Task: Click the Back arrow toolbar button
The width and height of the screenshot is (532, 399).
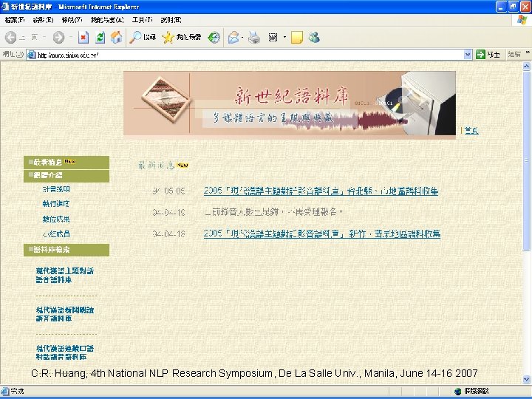Action: [10, 38]
